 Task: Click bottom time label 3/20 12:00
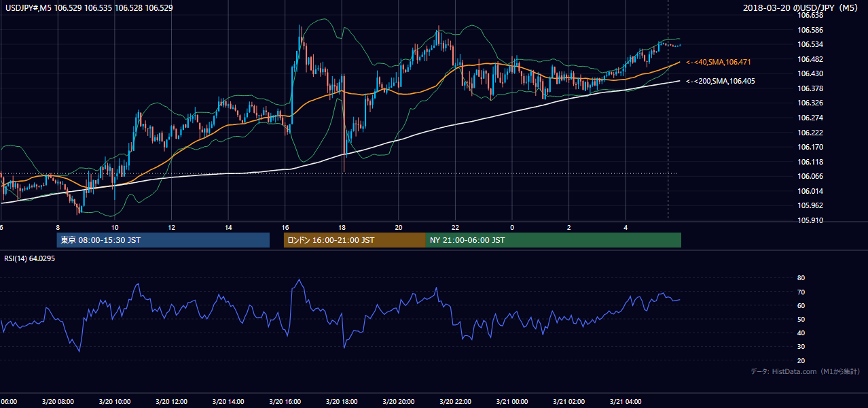pyautogui.click(x=171, y=402)
